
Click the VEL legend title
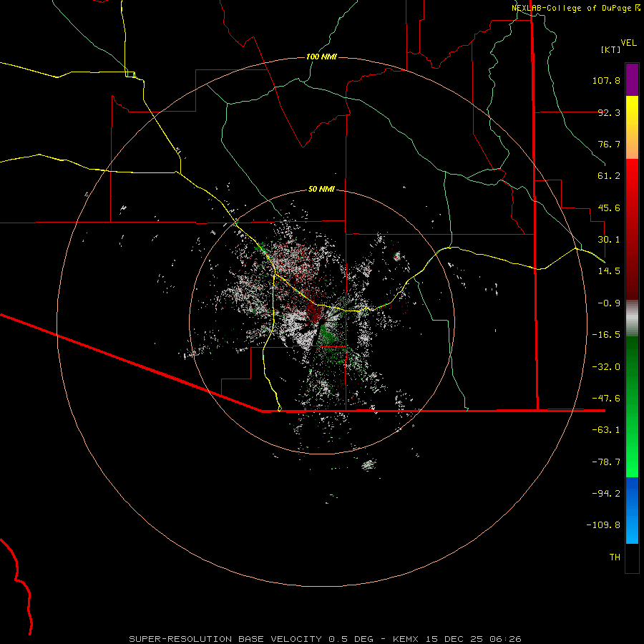click(x=628, y=43)
